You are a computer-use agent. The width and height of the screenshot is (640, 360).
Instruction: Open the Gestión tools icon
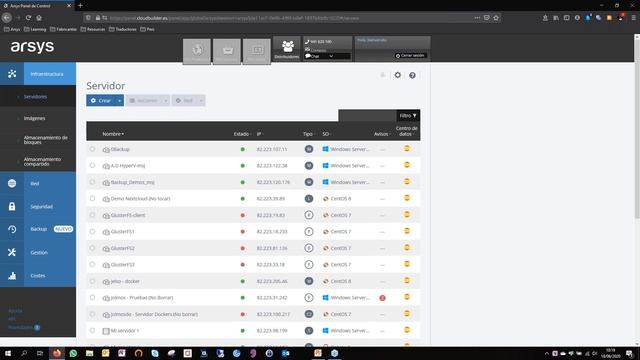coord(12,252)
